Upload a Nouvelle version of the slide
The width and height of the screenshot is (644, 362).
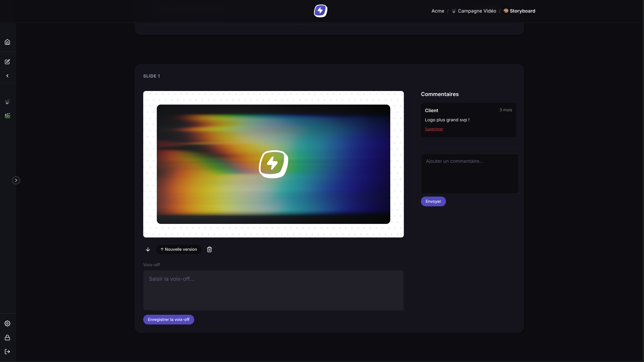point(178,249)
